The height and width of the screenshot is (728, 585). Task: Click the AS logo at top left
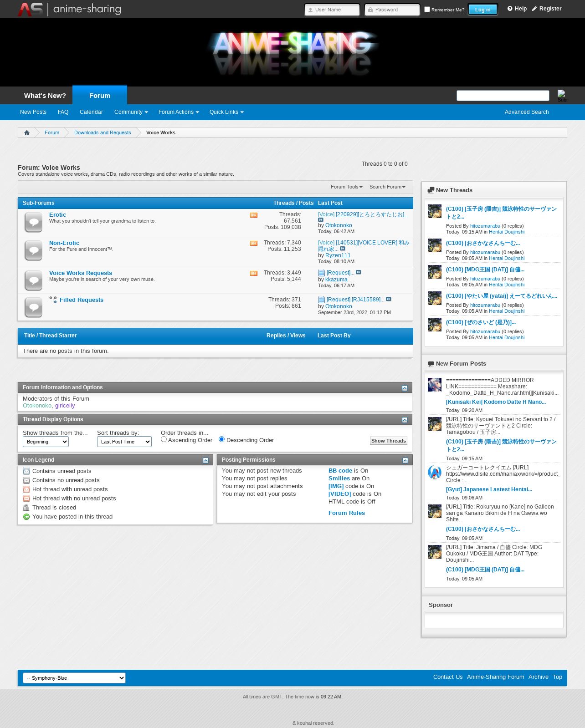31,9
